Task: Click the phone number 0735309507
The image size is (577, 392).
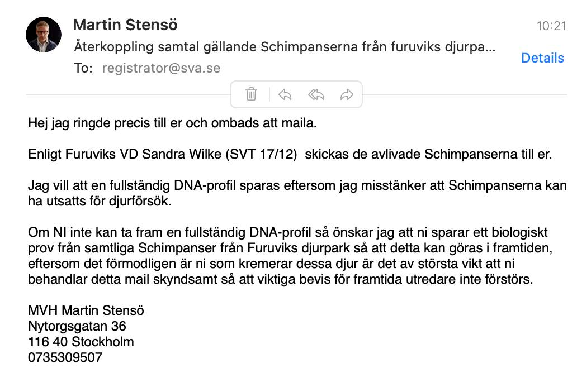Action: (65, 357)
